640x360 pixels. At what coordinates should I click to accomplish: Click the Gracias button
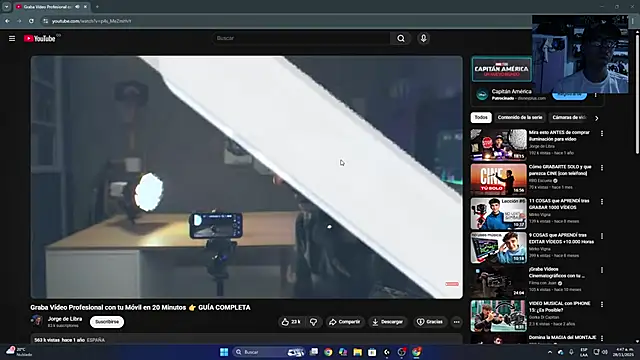pyautogui.click(x=429, y=322)
